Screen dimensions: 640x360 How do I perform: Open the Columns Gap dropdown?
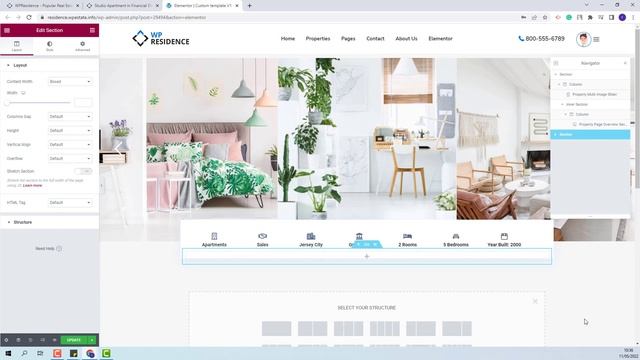coord(70,117)
